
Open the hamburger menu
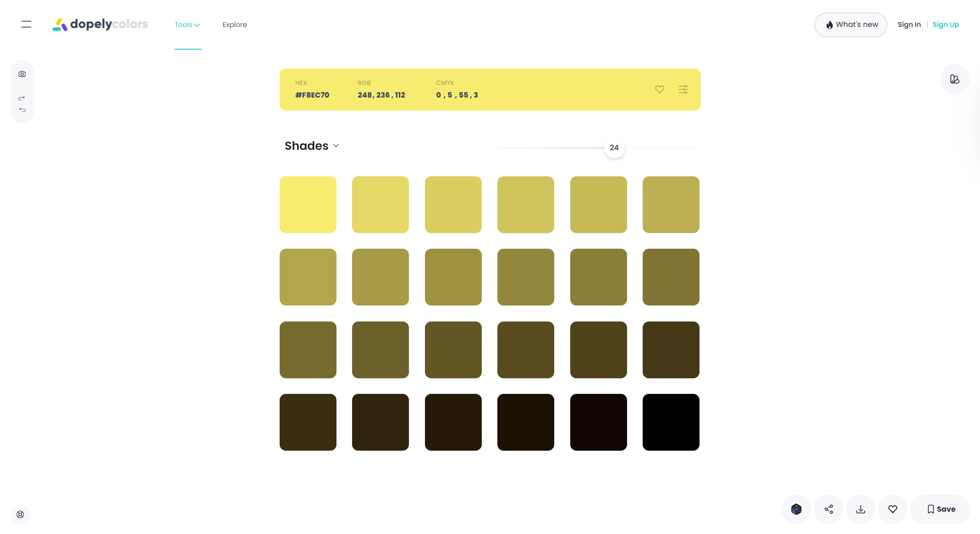26,24
